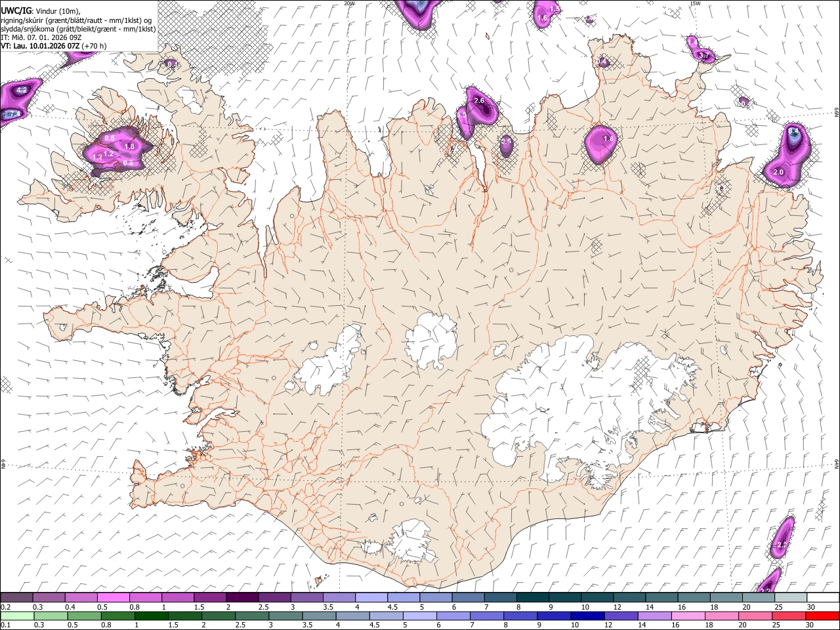Image resolution: width=840 pixels, height=630 pixels.
Task: Click the top-row legend swatch between 6 and 7
Action: [x=467, y=597]
